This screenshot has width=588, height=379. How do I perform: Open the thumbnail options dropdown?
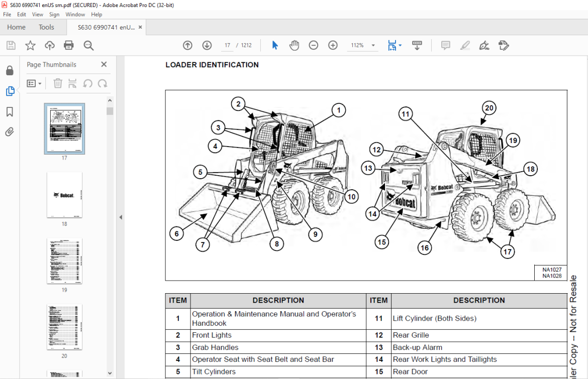[x=34, y=83]
